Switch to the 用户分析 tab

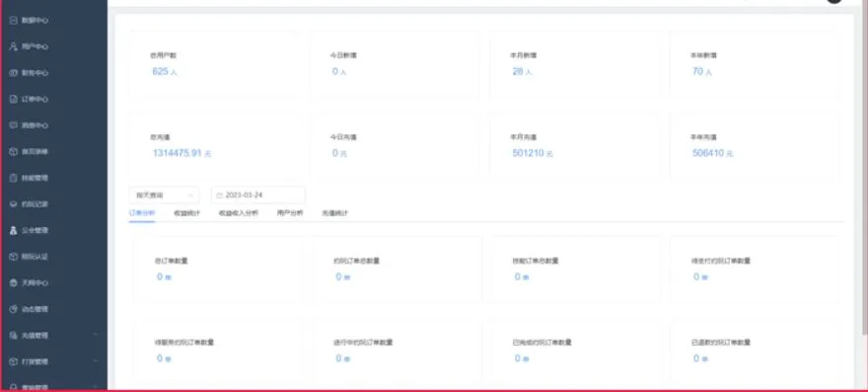click(290, 213)
